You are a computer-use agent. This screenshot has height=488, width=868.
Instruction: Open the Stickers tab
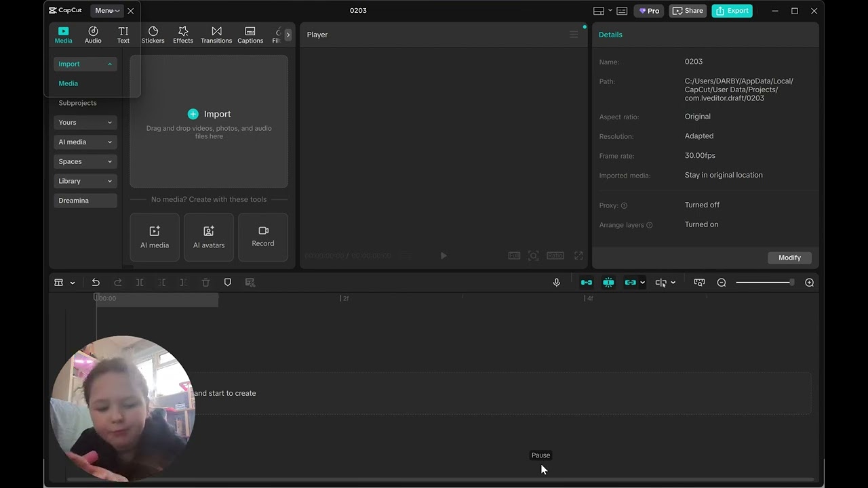[153, 35]
